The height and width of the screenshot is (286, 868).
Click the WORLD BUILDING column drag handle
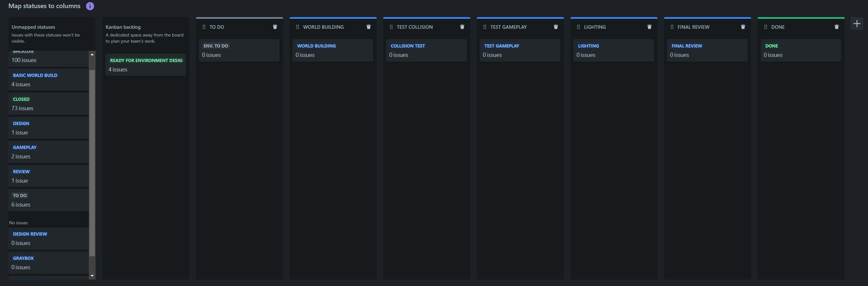pyautogui.click(x=298, y=27)
